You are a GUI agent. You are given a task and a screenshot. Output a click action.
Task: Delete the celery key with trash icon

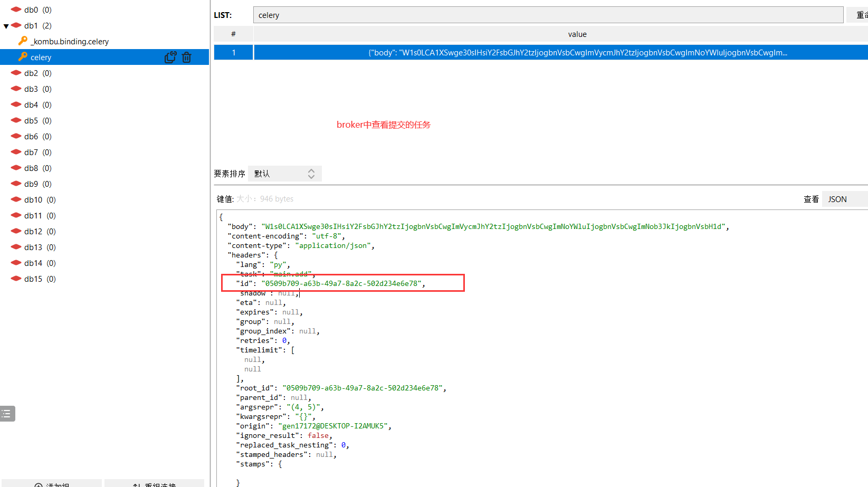point(187,57)
